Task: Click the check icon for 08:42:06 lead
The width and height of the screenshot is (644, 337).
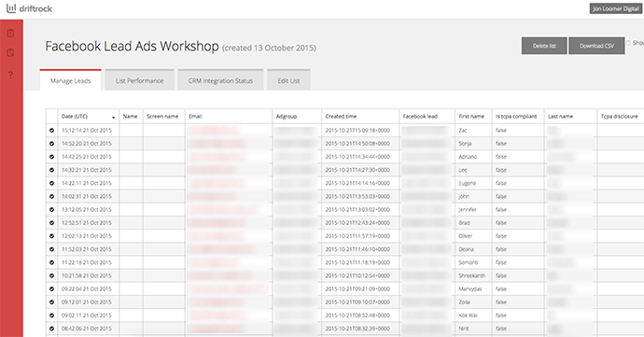Action: point(51,329)
